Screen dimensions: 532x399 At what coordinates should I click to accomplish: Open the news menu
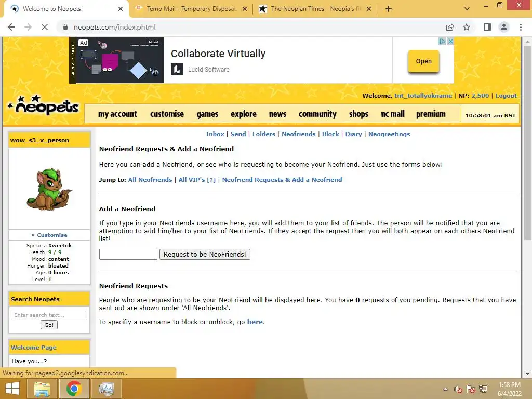pyautogui.click(x=277, y=114)
